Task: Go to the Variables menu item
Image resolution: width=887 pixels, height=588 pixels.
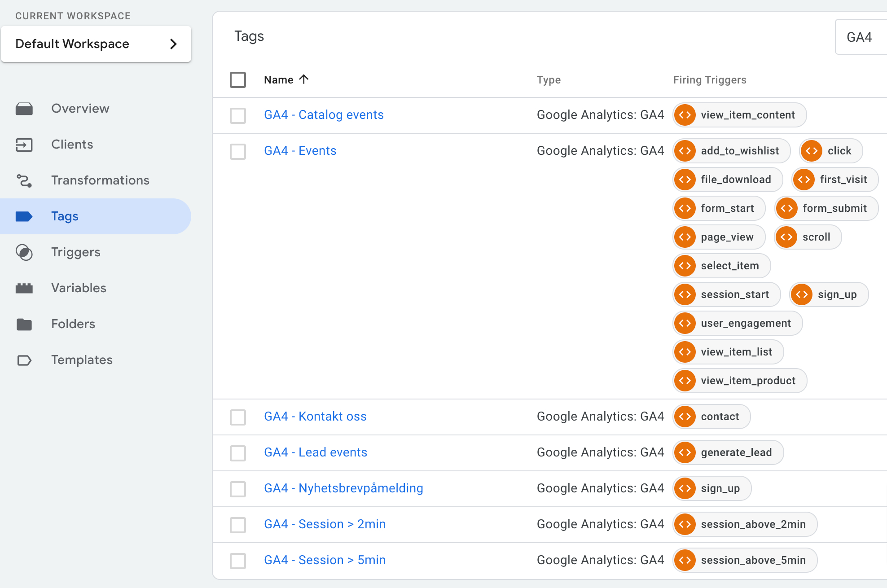Action: click(x=79, y=288)
